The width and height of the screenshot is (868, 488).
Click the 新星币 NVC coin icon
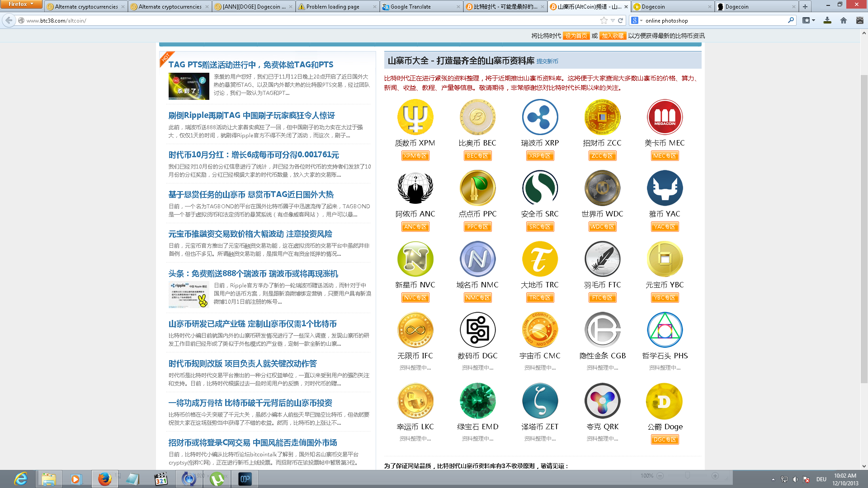point(415,259)
